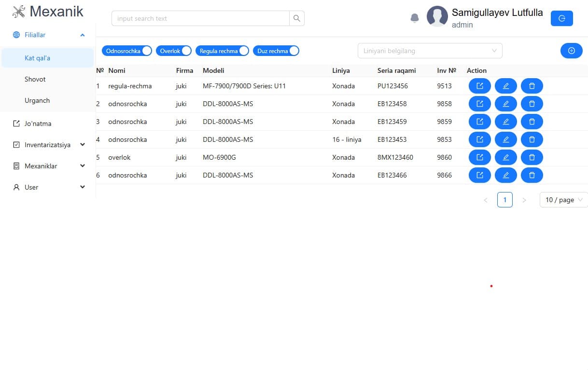
Task: Click the edit pencil icon for overlok MO-6900G
Action: 505,157
